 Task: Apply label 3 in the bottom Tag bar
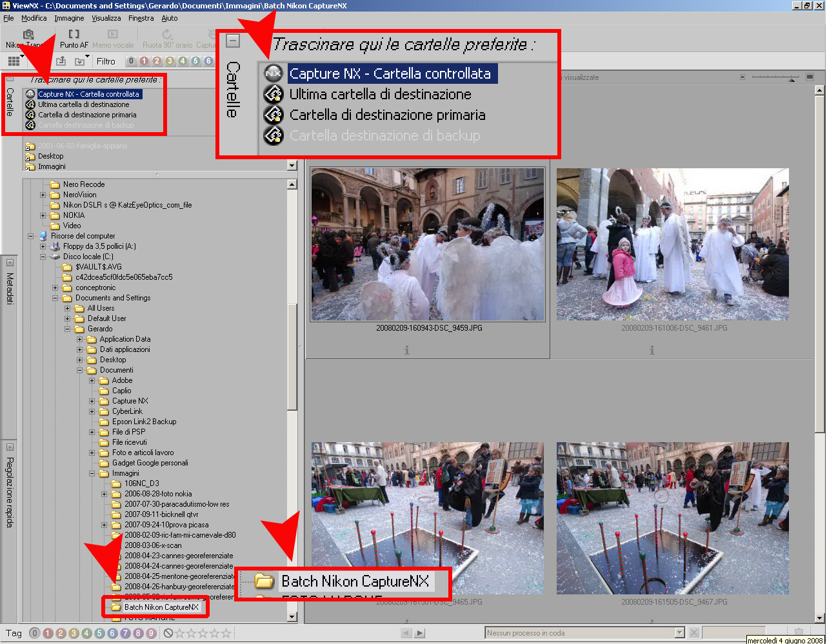point(74,634)
